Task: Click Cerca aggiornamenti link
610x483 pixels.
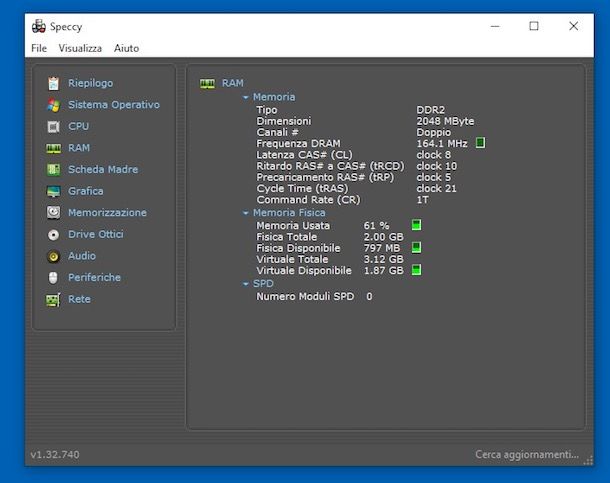Action: (527, 455)
